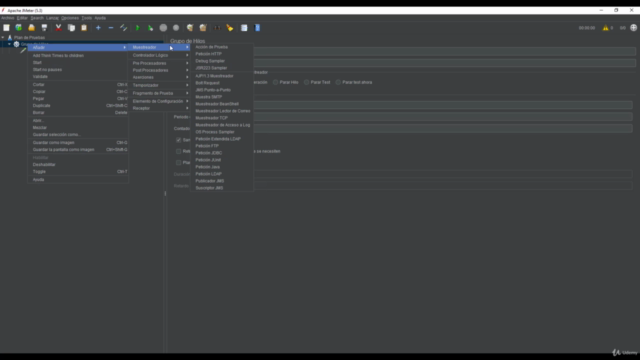Choose JSR223 Sampler from sampler list
The height and width of the screenshot is (360, 640).
pyautogui.click(x=222, y=68)
